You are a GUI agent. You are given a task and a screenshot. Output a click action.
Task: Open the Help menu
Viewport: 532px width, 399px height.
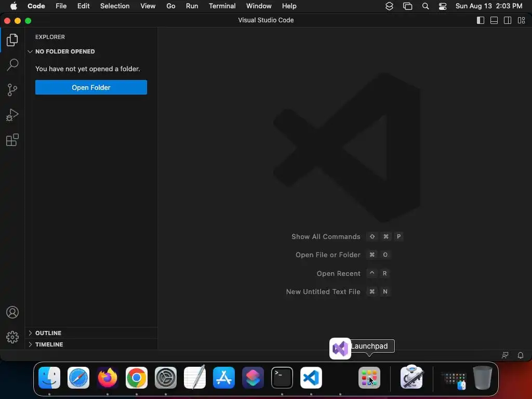click(289, 6)
